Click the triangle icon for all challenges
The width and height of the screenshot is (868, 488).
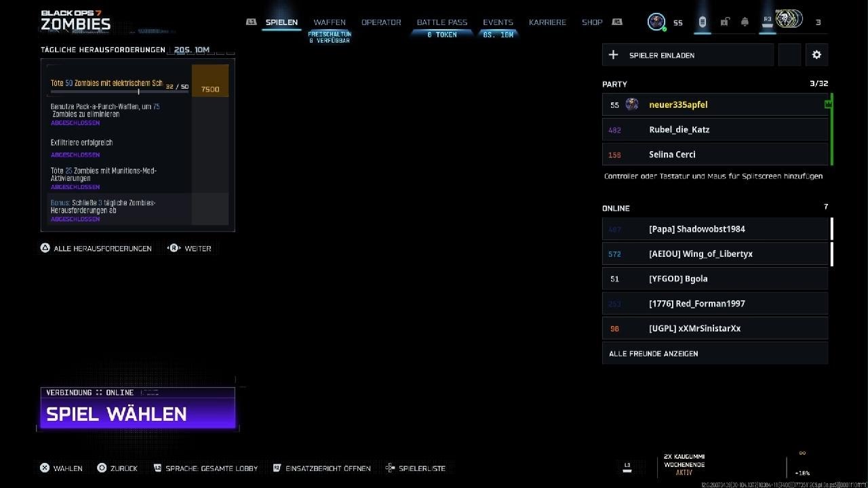click(x=45, y=248)
